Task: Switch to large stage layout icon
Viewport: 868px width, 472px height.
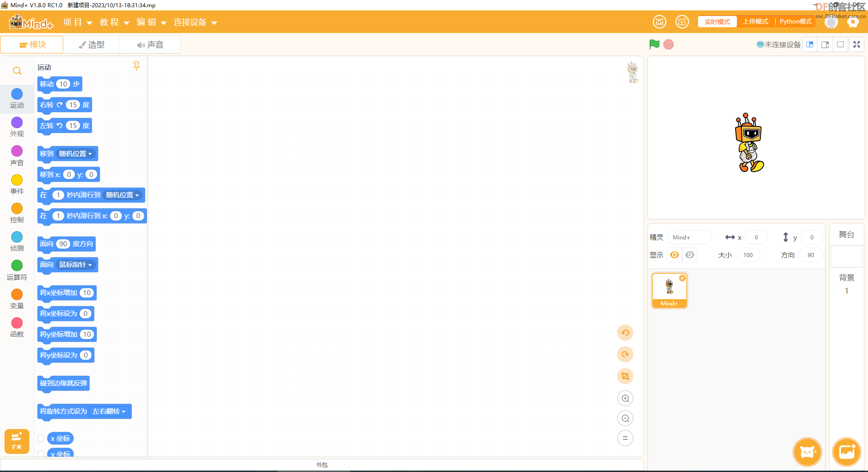Action: tap(840, 44)
